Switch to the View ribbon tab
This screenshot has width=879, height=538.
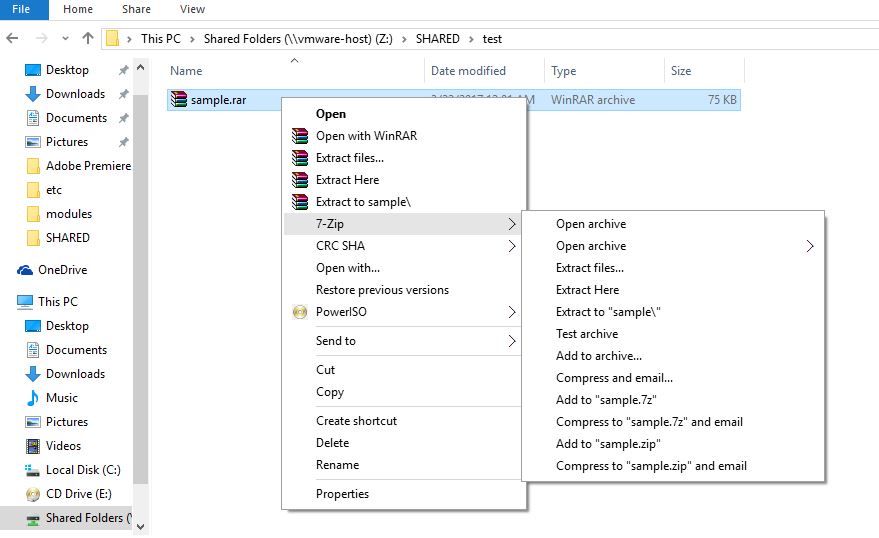tap(192, 9)
